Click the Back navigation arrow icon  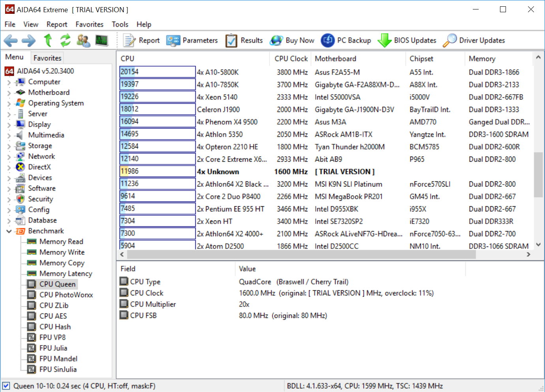point(10,41)
